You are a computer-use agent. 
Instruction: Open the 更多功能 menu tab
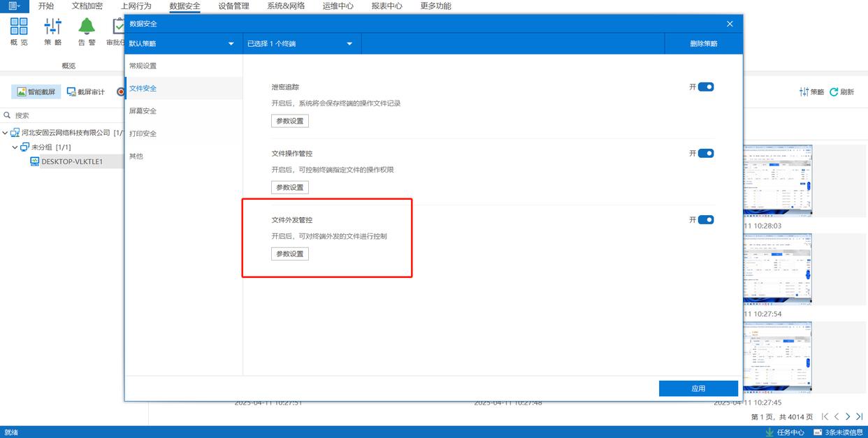tap(435, 6)
